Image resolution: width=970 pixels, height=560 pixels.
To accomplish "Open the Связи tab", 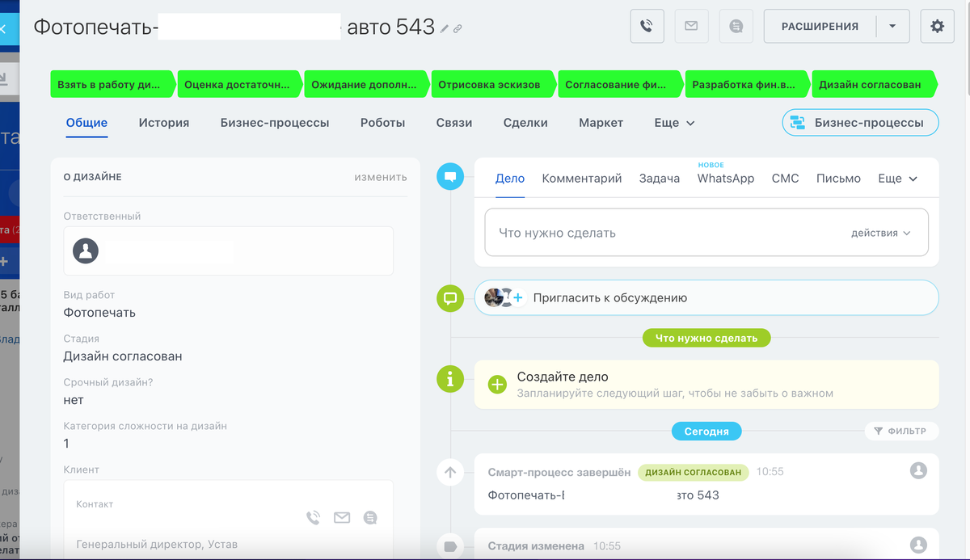I will click(454, 123).
